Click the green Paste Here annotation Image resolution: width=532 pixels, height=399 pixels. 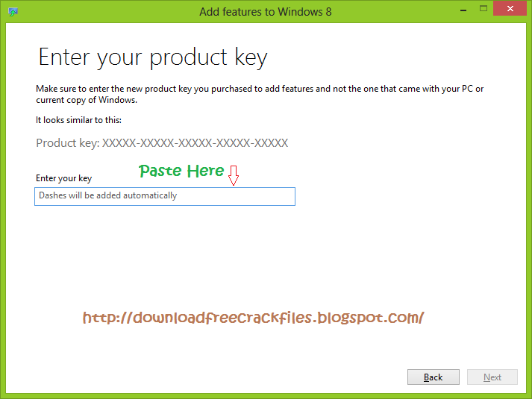[181, 171]
